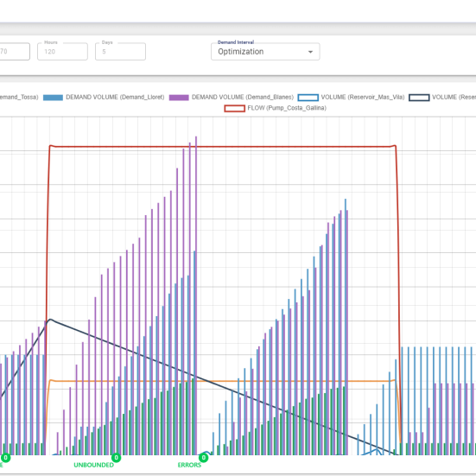Focus the Hours input field
Screen dimensions: 476x476
pos(62,52)
